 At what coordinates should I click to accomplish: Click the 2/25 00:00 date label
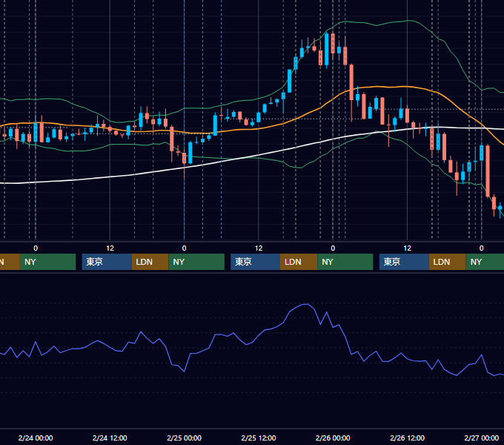tap(184, 438)
